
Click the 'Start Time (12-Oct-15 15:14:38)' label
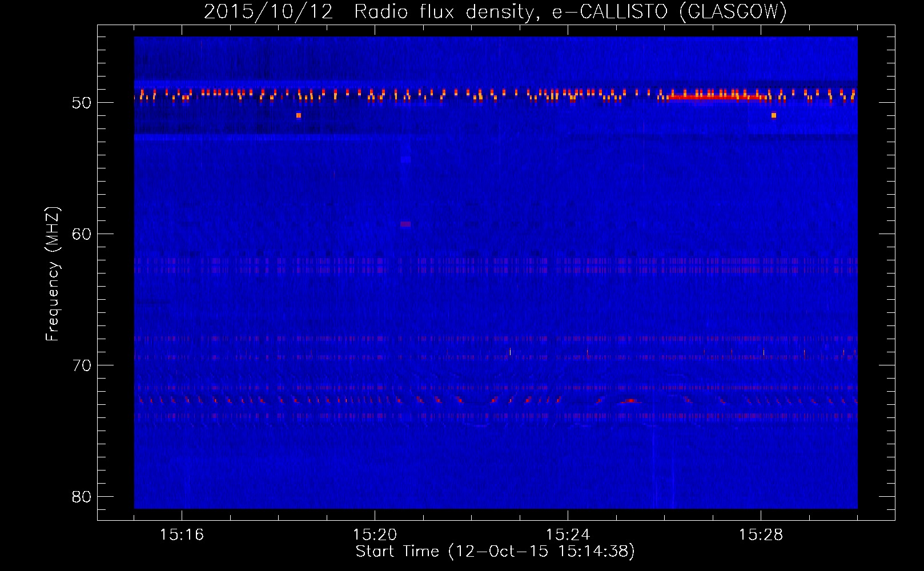pos(495,552)
